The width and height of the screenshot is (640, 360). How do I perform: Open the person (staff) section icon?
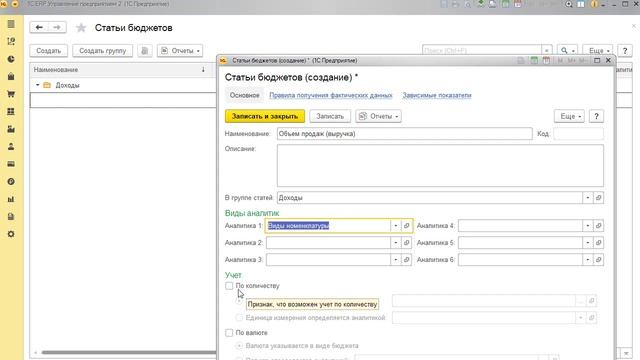(x=11, y=147)
